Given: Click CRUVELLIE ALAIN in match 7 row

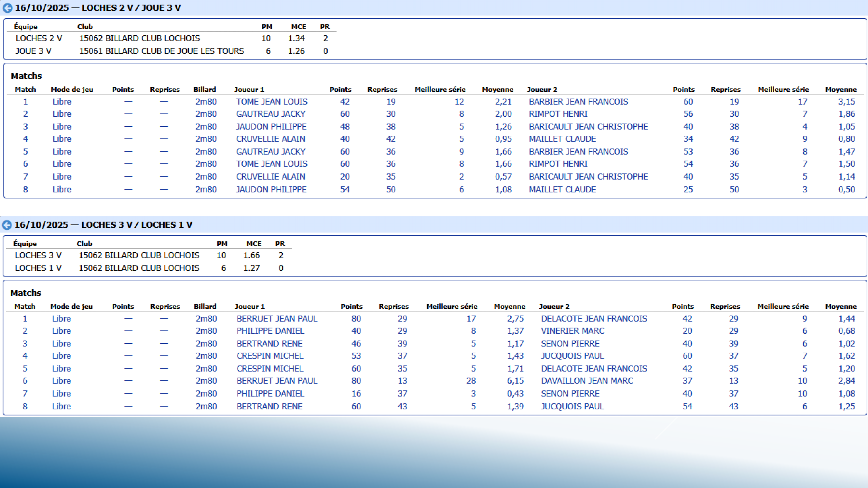Looking at the screenshot, I should (x=270, y=177).
